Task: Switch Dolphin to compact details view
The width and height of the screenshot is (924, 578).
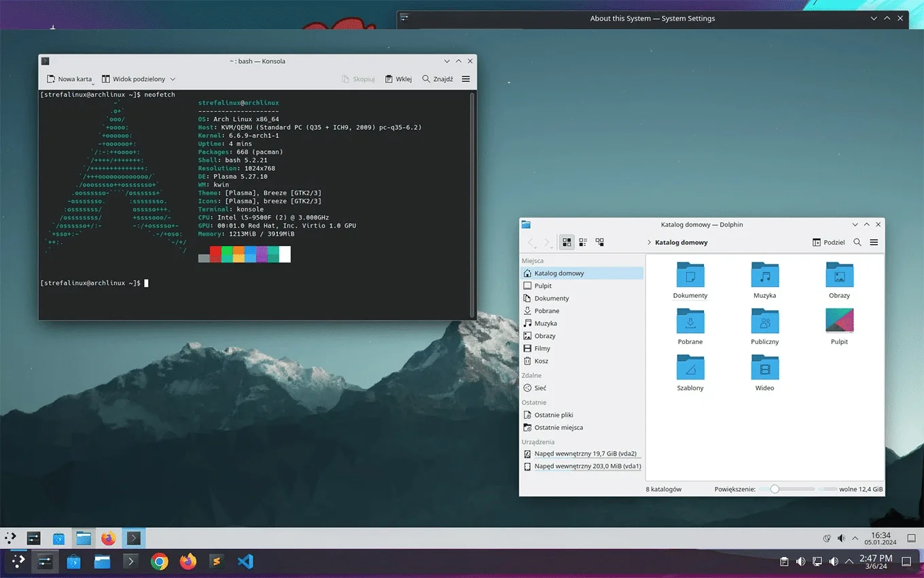Action: pos(582,242)
